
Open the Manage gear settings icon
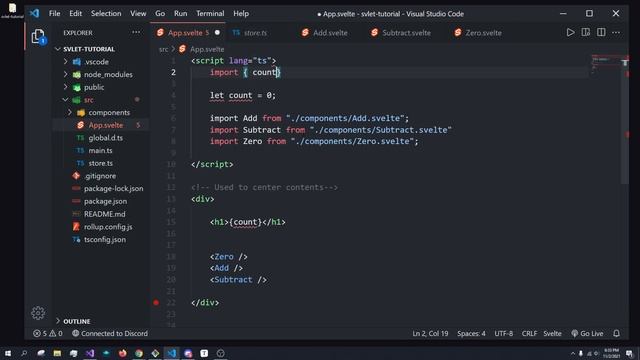tap(38, 313)
